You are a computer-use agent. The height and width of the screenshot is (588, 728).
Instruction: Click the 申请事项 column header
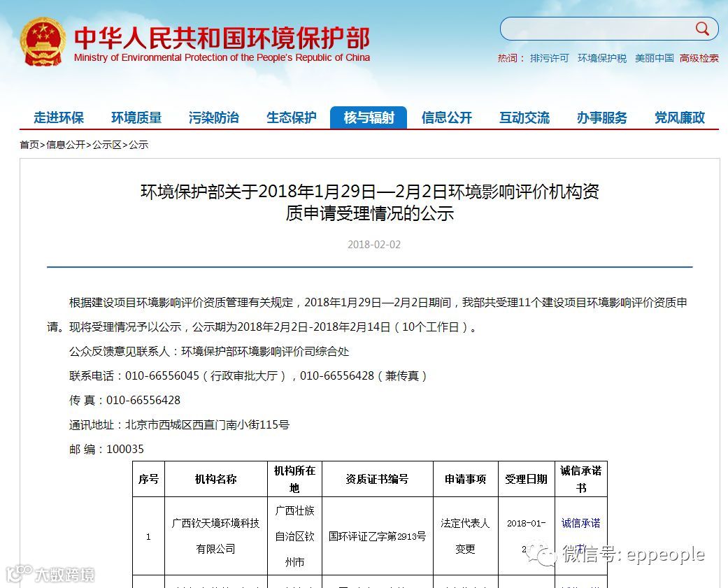(x=465, y=479)
